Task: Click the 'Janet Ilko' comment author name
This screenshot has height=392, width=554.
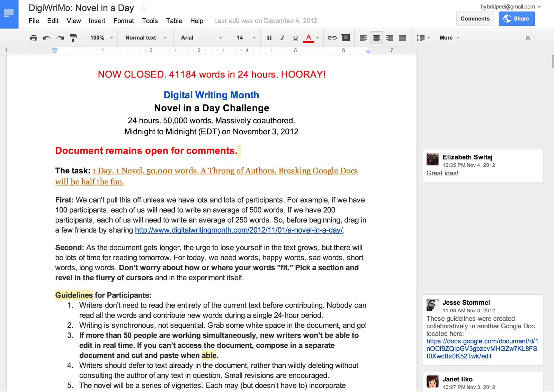Action: 457,379
